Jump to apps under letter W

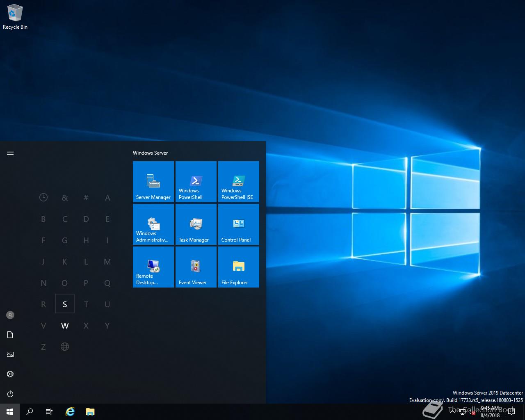[65, 325]
